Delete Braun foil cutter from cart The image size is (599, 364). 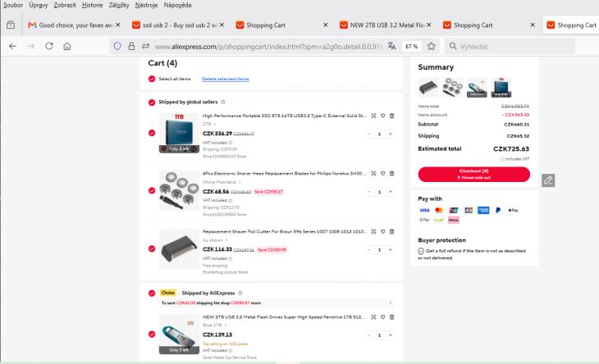[x=392, y=232]
